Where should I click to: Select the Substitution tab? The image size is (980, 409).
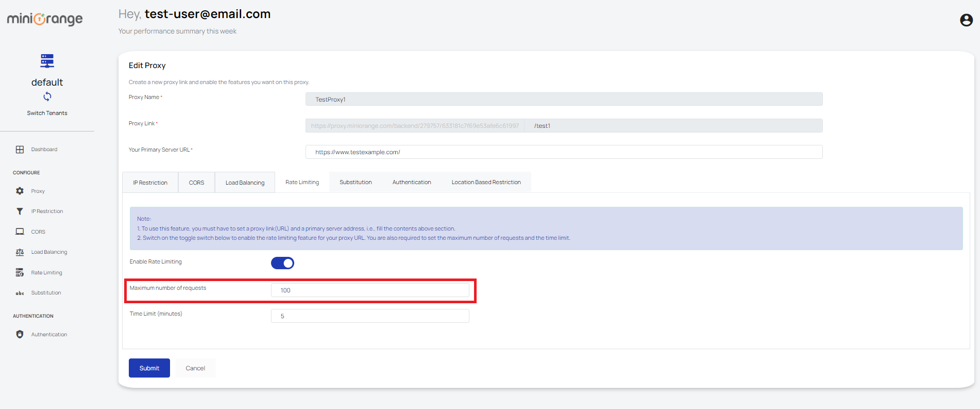click(356, 182)
